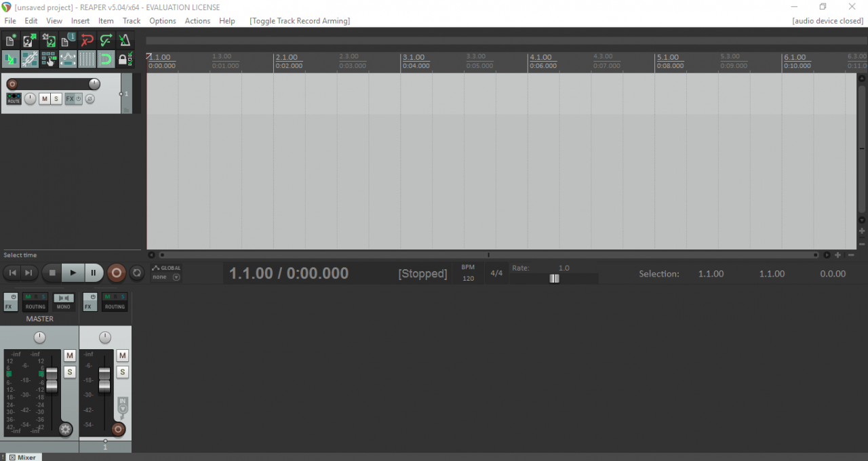Click track 1 pan knob in track panel

[x=30, y=99]
